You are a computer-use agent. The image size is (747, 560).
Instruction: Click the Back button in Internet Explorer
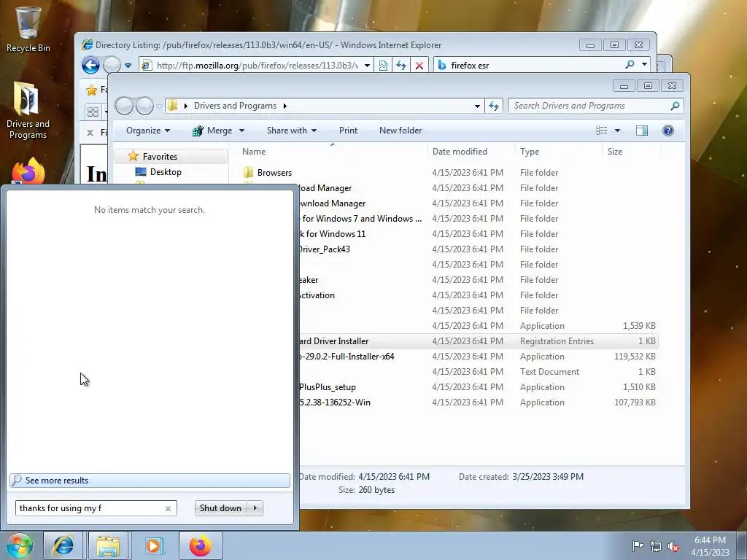90,65
